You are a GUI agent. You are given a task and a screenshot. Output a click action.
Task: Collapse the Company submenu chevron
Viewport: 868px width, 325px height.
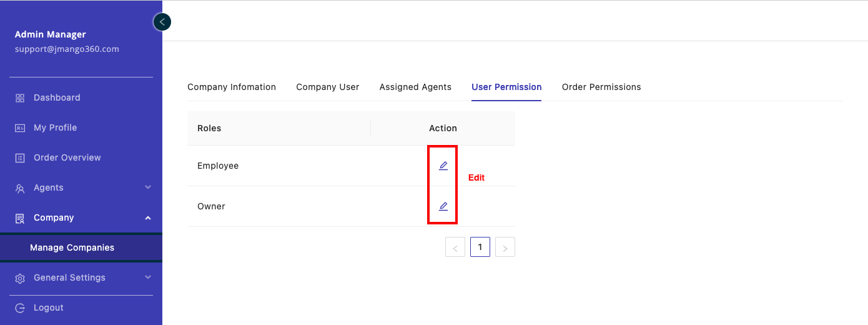(148, 217)
